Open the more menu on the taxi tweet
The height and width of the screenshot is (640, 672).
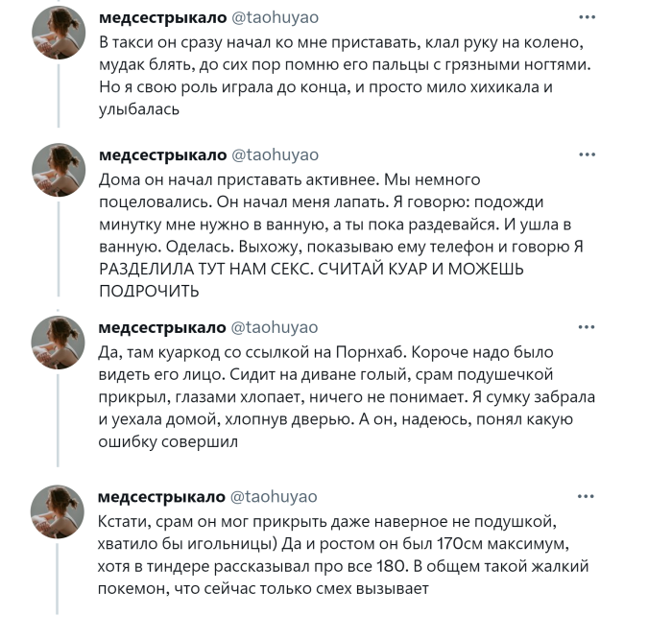(585, 18)
